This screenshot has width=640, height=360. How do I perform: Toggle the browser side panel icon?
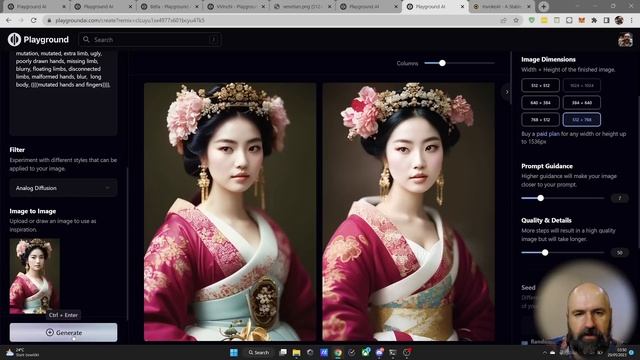(607, 20)
